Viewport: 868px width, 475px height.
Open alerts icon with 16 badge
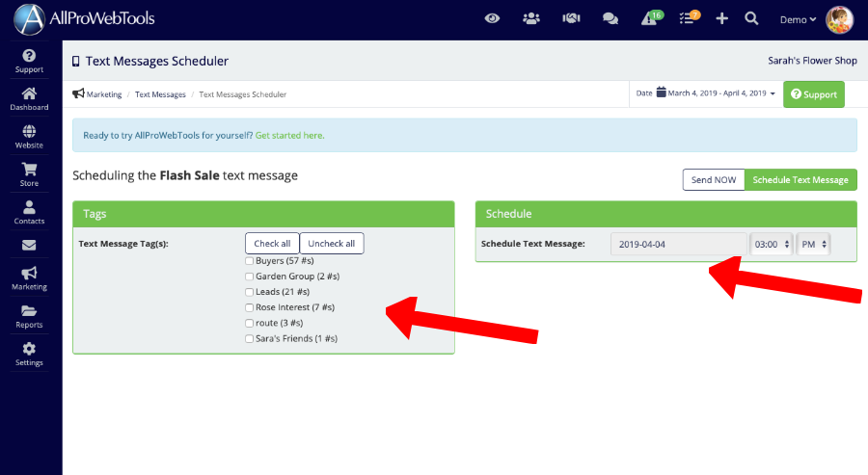coord(651,18)
